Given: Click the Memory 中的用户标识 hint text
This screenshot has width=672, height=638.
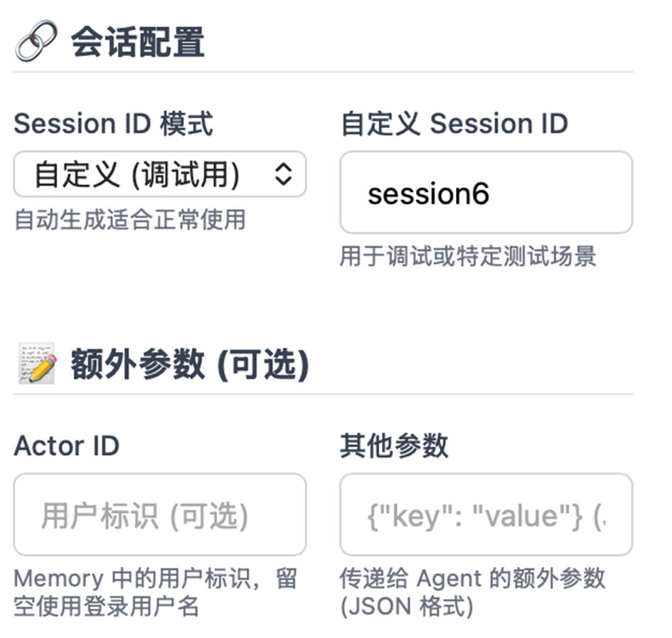Looking at the screenshot, I should [x=155, y=578].
